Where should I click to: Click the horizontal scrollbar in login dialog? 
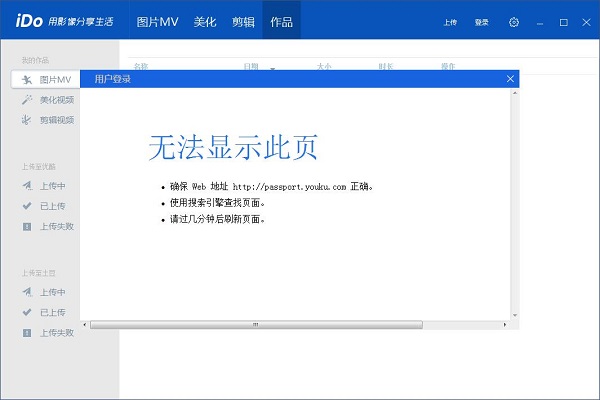255,324
